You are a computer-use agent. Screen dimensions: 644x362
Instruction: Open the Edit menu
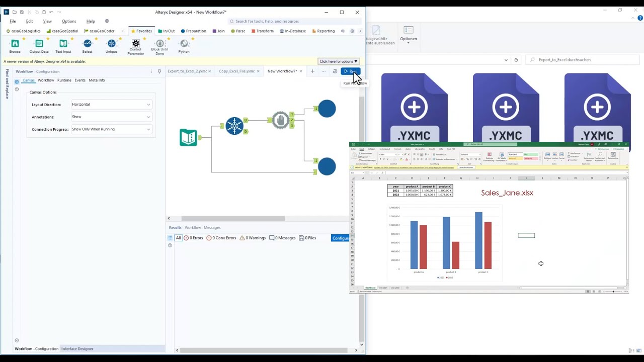[x=29, y=21]
